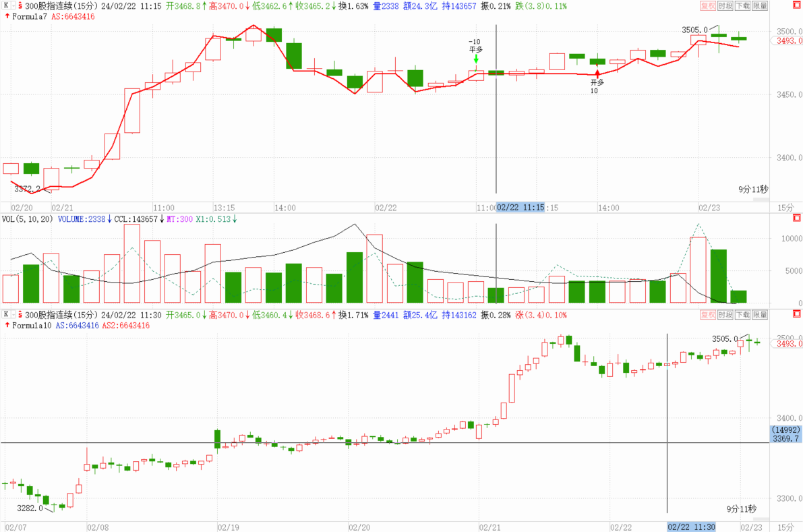This screenshot has width=803, height=532.
Task: Click the 持143657 open interest value in the top header
Action: 459,6
